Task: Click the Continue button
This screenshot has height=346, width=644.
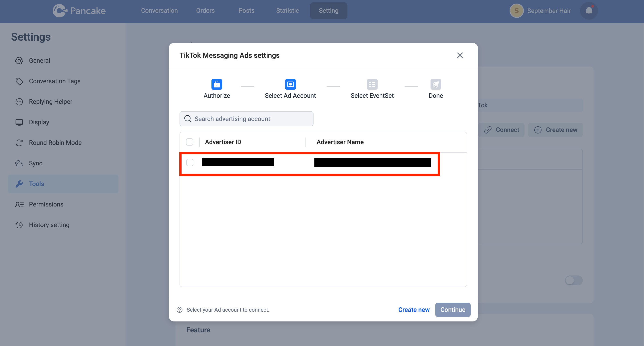Action: coord(453,310)
